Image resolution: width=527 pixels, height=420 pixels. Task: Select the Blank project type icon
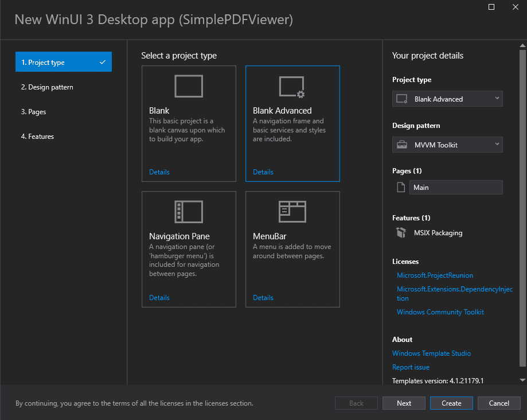[x=189, y=86]
